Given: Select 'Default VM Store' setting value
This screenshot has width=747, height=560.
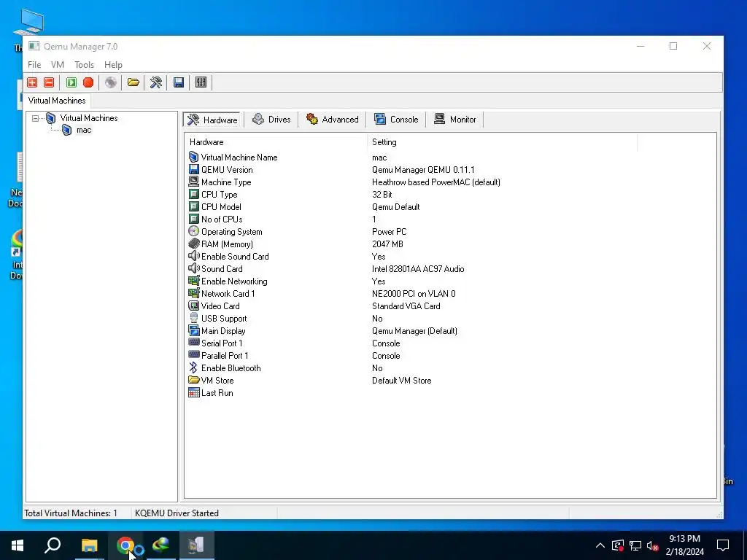Looking at the screenshot, I should 402,381.
